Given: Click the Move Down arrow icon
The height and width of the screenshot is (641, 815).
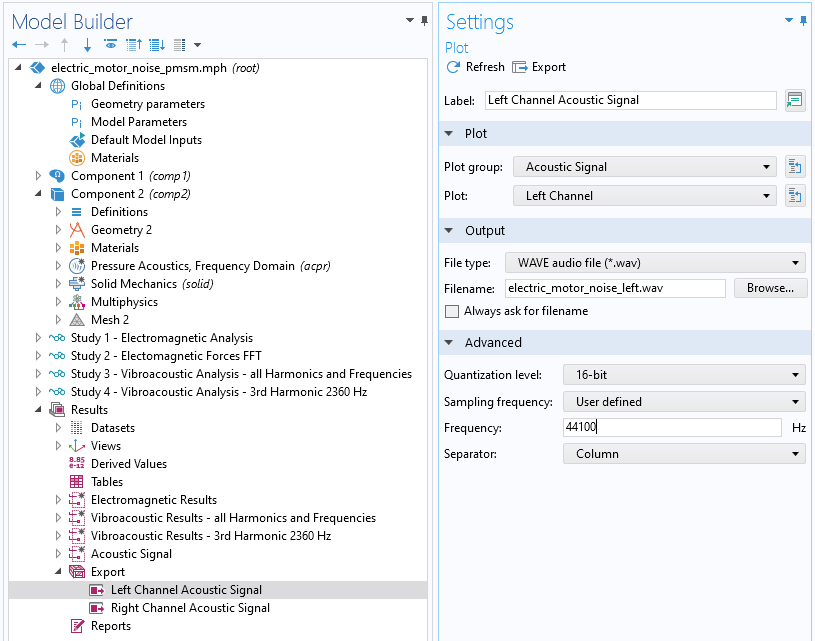Looking at the screenshot, I should 87,45.
